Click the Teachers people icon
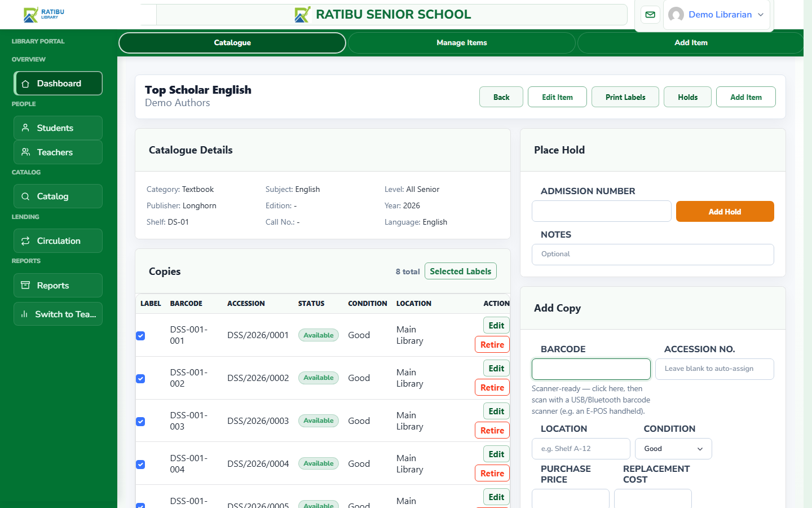 25,152
